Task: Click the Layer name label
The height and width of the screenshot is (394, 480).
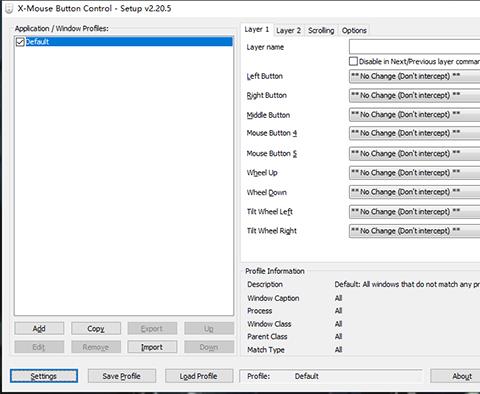Action: [265, 47]
